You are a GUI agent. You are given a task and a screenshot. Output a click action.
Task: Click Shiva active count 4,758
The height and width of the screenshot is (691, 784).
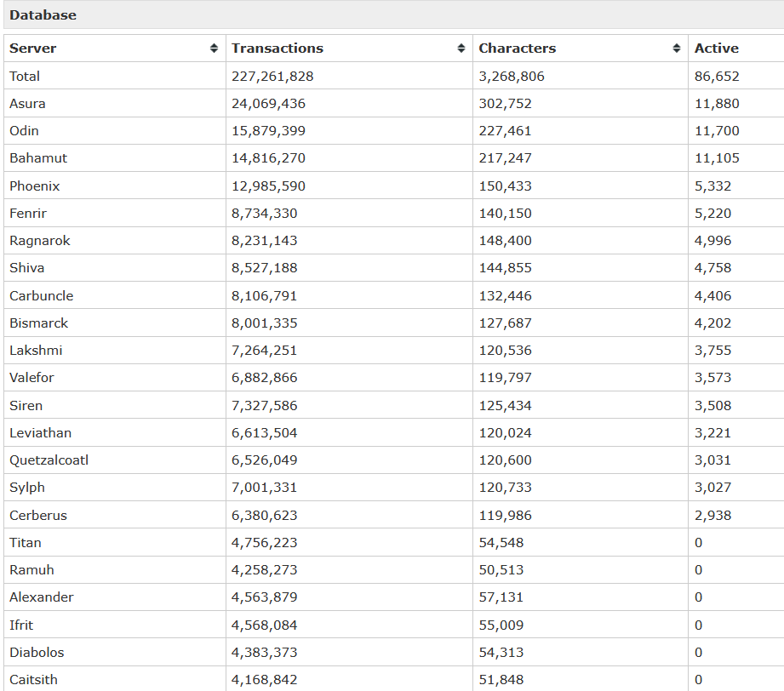tap(712, 267)
